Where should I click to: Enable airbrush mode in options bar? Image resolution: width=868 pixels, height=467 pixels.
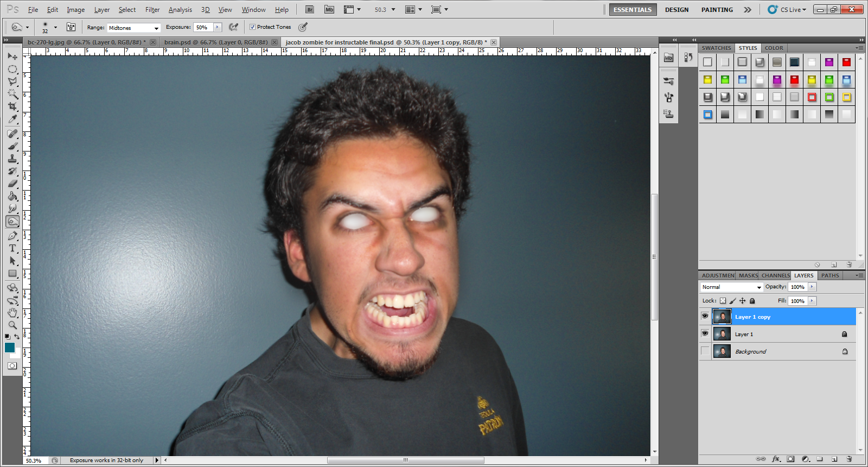(x=234, y=27)
